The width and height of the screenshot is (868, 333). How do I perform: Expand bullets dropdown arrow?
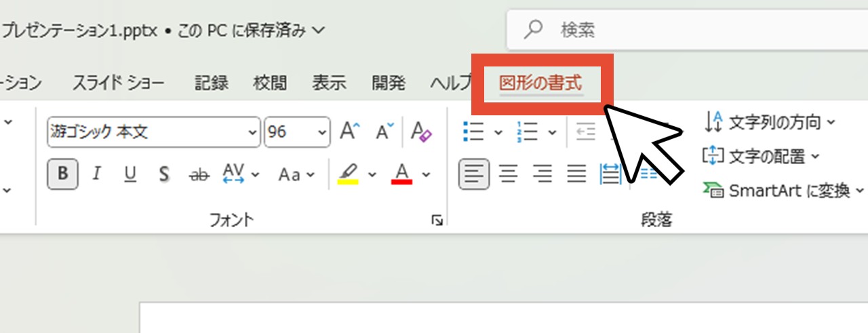(x=498, y=132)
